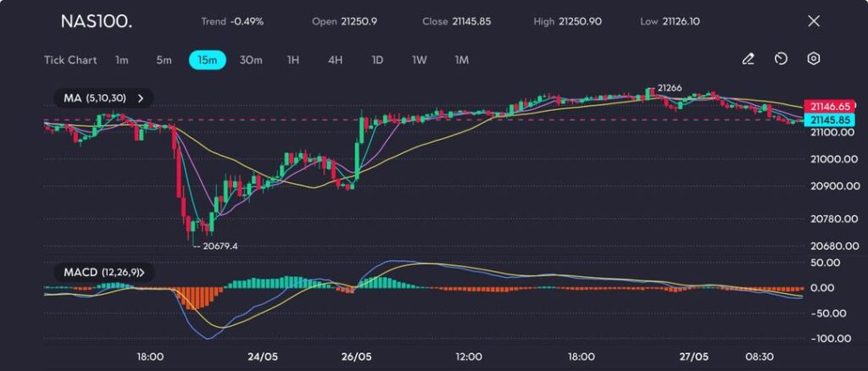Expand the MACD (12,26,9) indicator
Image resolution: width=868 pixels, height=371 pixels.
(x=103, y=273)
